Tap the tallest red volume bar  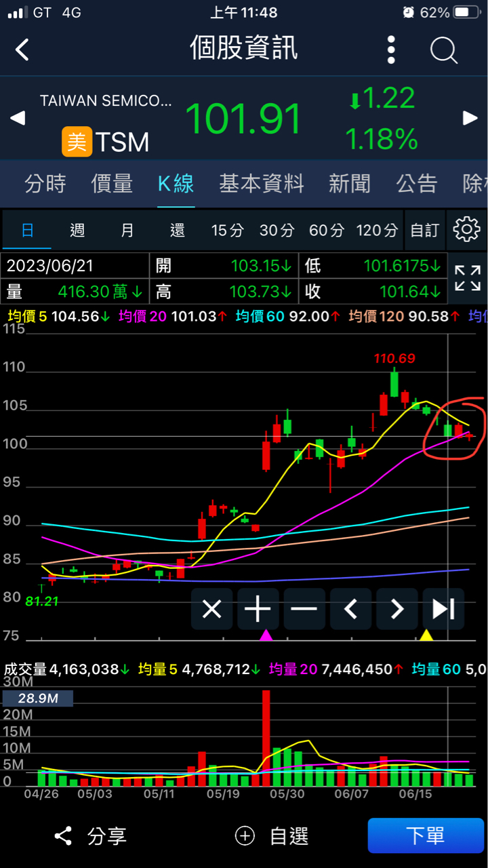266,738
